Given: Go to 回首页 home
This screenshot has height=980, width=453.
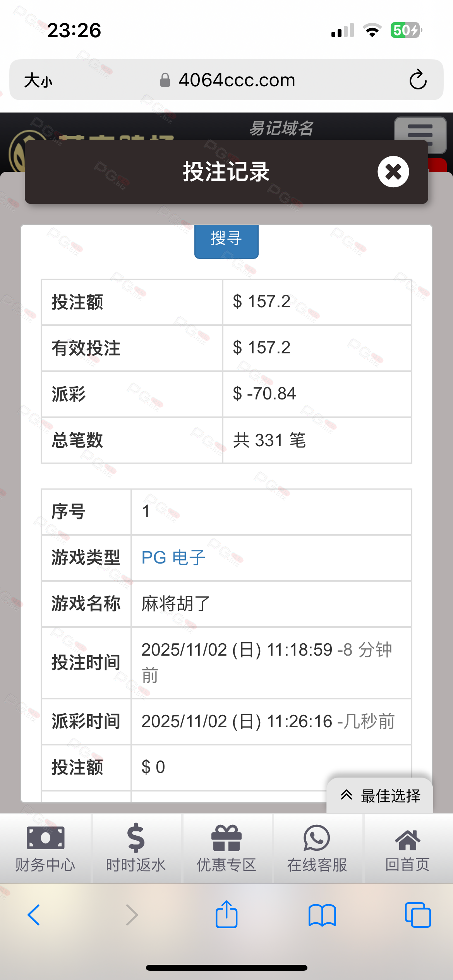Looking at the screenshot, I should (x=407, y=848).
